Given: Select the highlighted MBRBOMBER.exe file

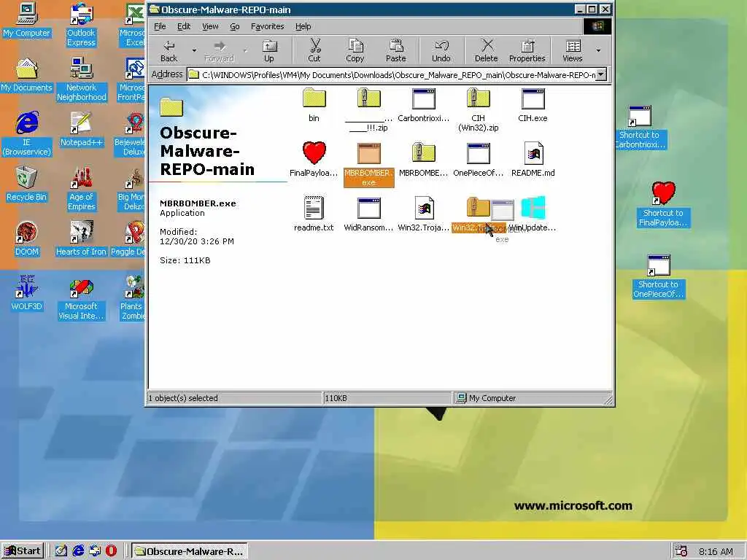Looking at the screenshot, I should click(368, 164).
